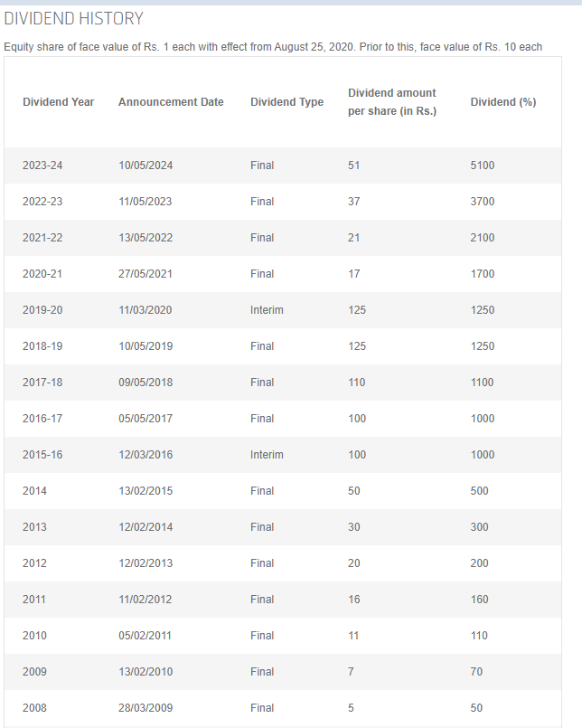Click the Dividend (%) column header
Screen dimensions: 582x728
click(x=503, y=102)
